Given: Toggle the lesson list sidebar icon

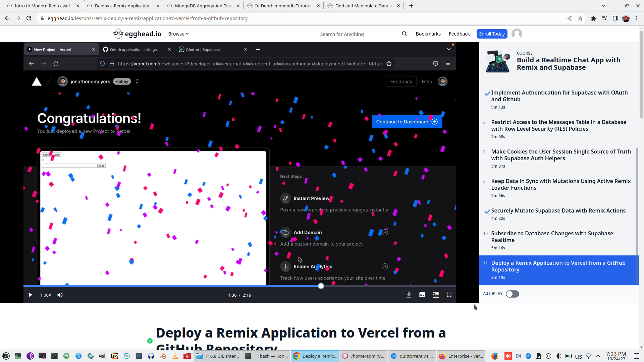Looking at the screenshot, I should pyautogui.click(x=435, y=295).
